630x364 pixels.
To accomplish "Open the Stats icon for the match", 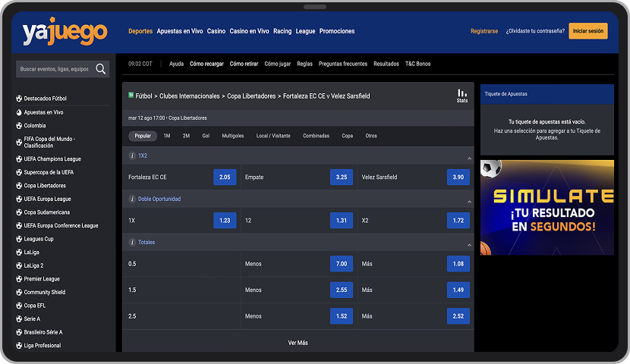I will click(x=462, y=96).
